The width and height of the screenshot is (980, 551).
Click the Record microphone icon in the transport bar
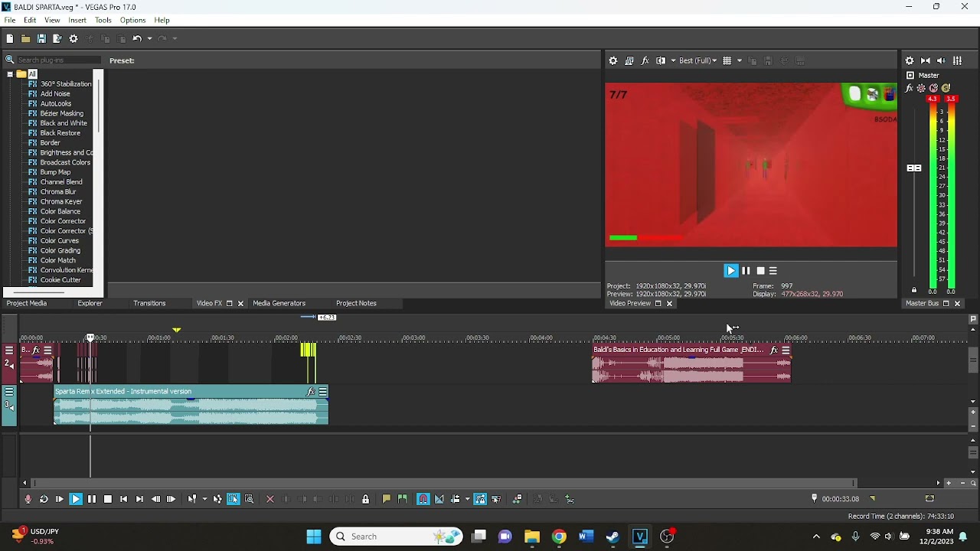click(28, 499)
